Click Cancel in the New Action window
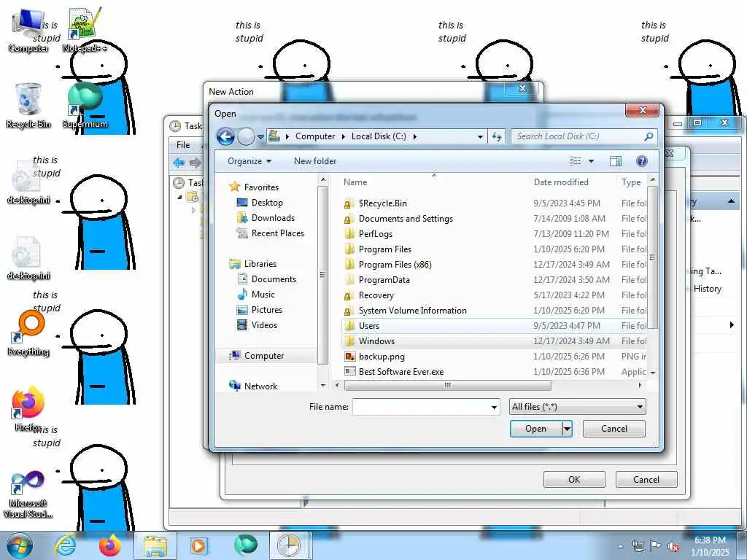This screenshot has width=747, height=560. 646,480
